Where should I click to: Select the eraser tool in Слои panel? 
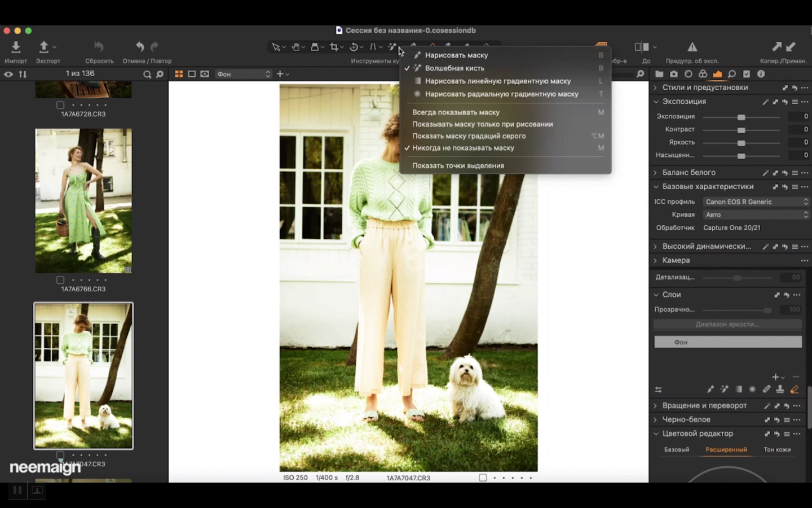(794, 389)
